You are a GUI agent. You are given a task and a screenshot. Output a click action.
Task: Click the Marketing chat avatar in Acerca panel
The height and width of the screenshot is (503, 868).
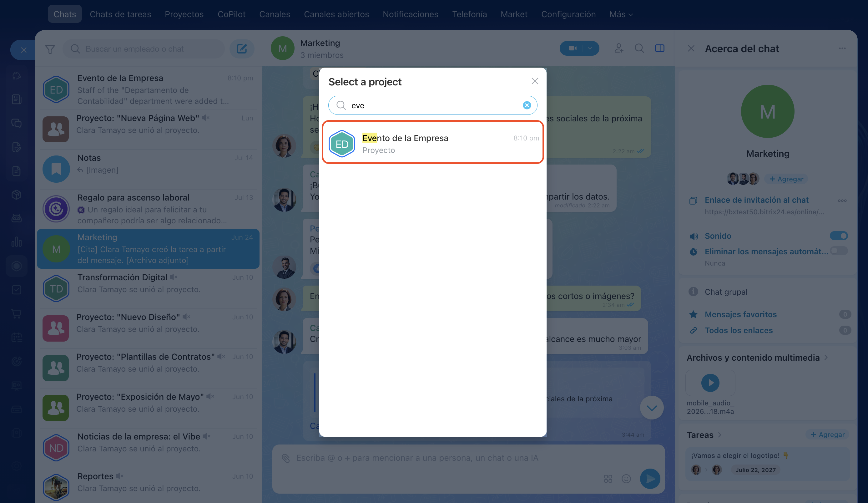pos(767,112)
